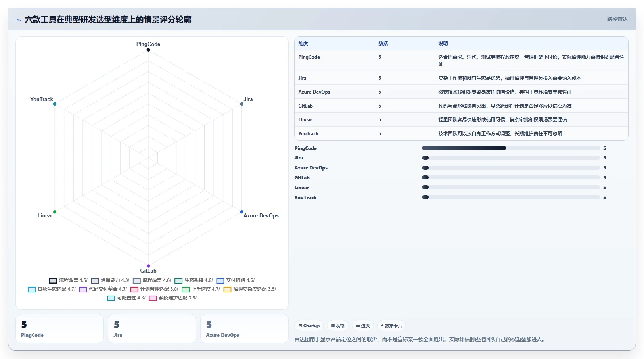Select the Linear row in the table
Viewport: 644px width, 359px height.
(x=461, y=120)
